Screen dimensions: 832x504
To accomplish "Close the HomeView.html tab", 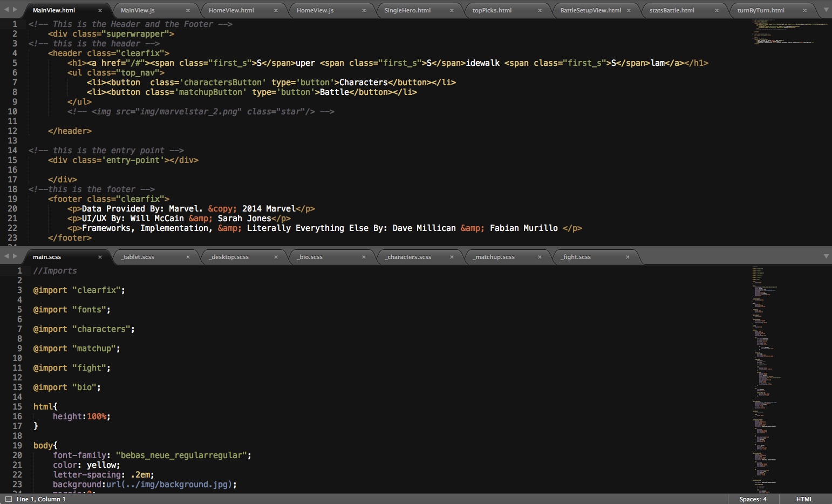I will point(276,10).
